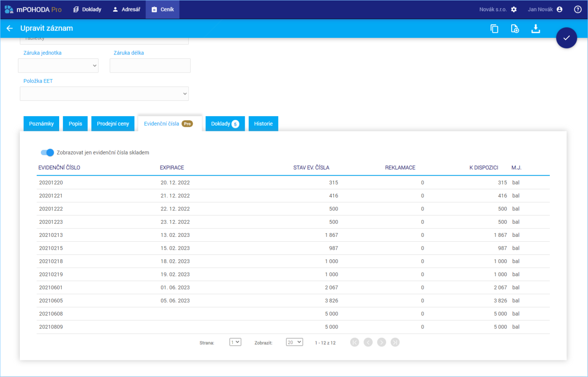The width and height of the screenshot is (588, 377).
Task: Click the Novák s.r.o. company name
Action: tap(493, 10)
